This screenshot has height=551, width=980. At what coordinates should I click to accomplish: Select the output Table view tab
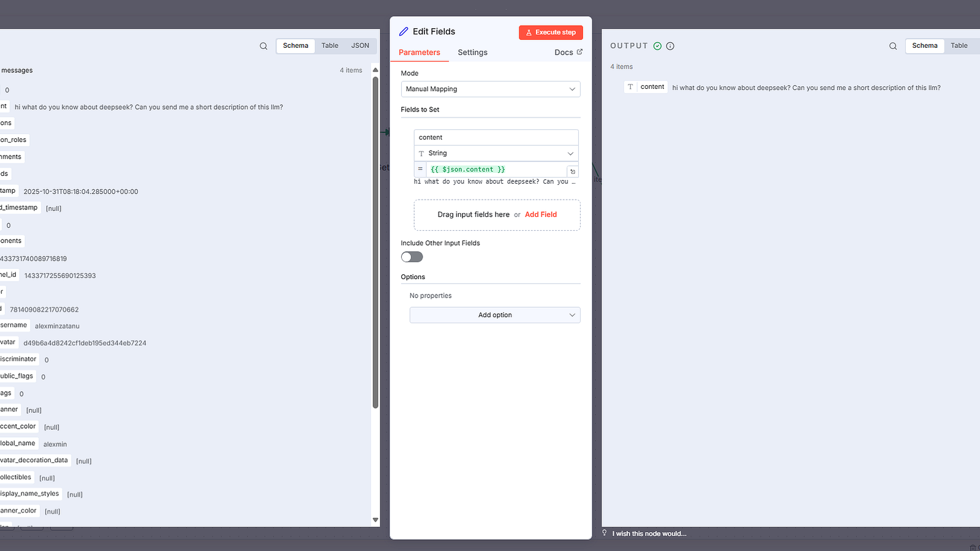[x=959, y=46]
